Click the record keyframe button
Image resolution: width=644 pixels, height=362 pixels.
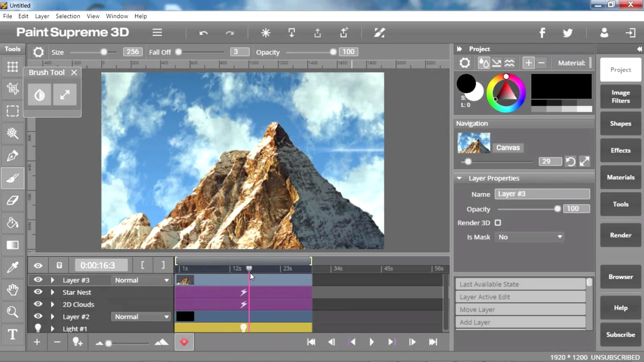184,342
